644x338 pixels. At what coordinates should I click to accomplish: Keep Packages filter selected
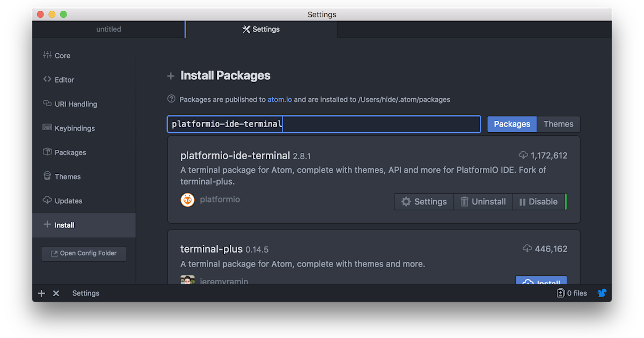point(511,124)
